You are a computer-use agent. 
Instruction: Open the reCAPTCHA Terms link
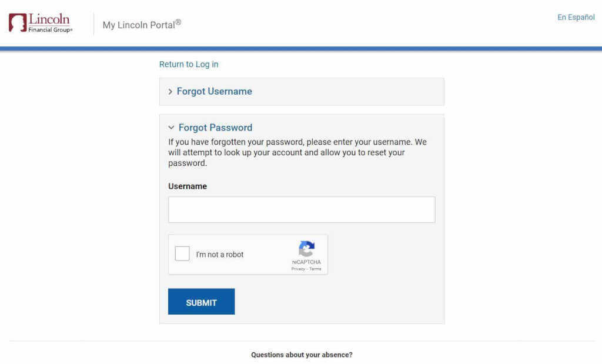(316, 269)
